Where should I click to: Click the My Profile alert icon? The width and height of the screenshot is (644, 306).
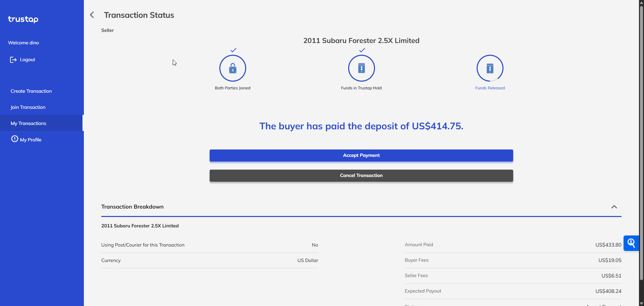pos(14,139)
